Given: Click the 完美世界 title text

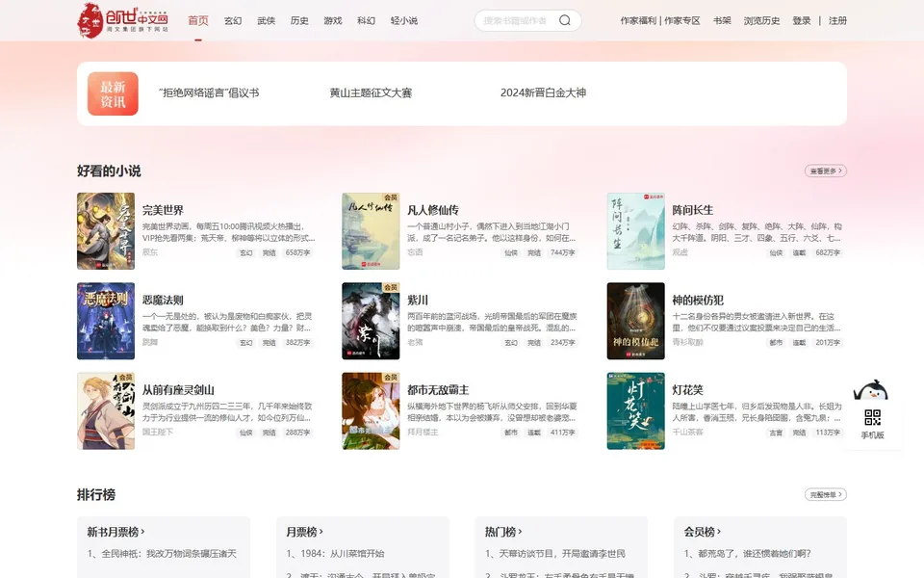Looking at the screenshot, I should tap(164, 211).
